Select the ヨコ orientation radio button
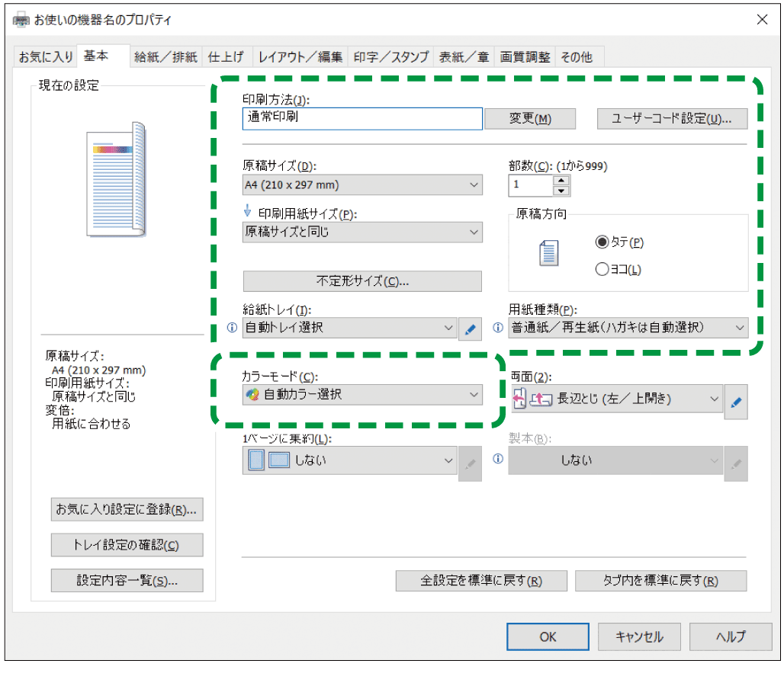Viewport: 784px width, 686px height. click(602, 268)
